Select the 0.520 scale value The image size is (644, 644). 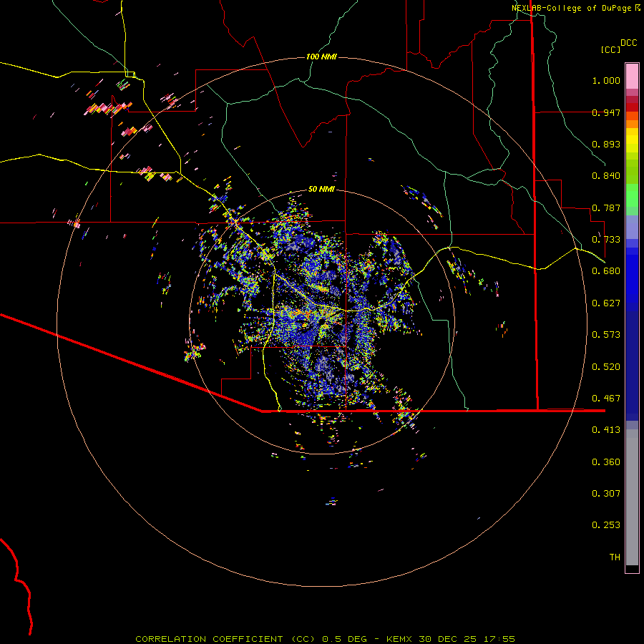606,367
